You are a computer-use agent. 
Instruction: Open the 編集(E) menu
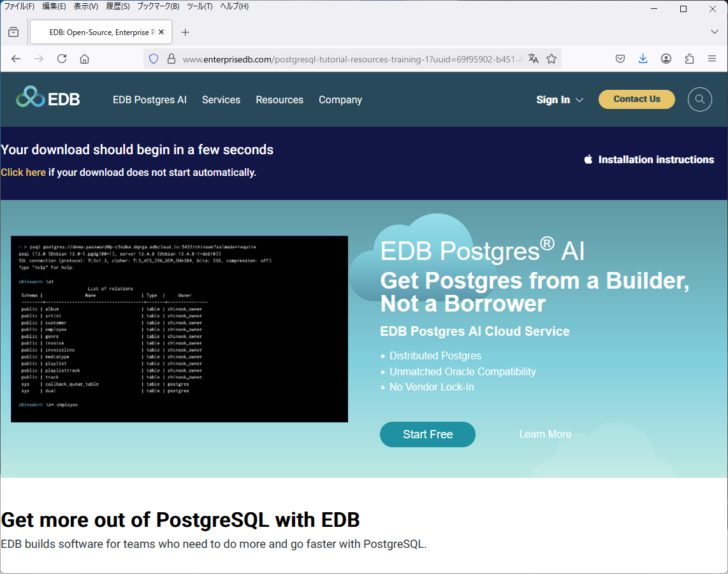pyautogui.click(x=54, y=6)
